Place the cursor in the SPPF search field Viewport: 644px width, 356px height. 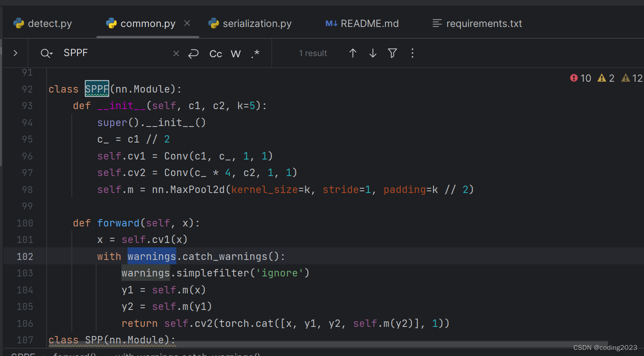click(109, 53)
